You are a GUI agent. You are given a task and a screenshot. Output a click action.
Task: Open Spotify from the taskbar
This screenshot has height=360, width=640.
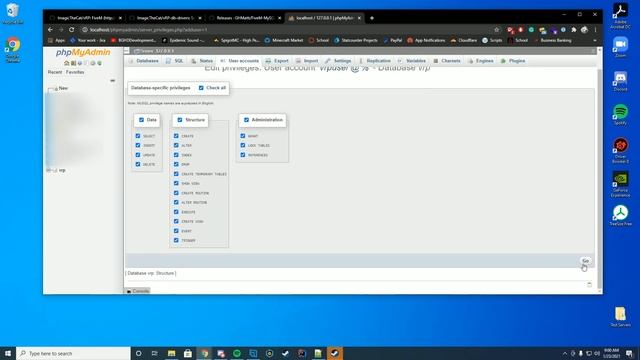pos(237,353)
